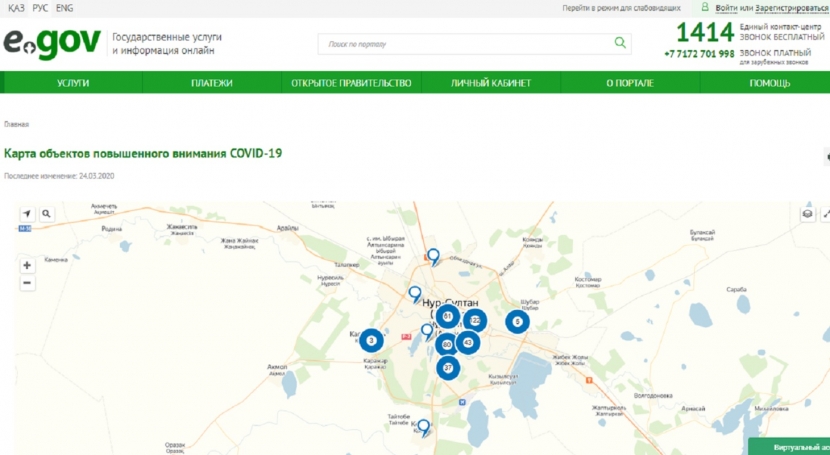This screenshot has height=455, width=830.
Task: Click the Нур-Султан city label on map
Action: pos(450,303)
